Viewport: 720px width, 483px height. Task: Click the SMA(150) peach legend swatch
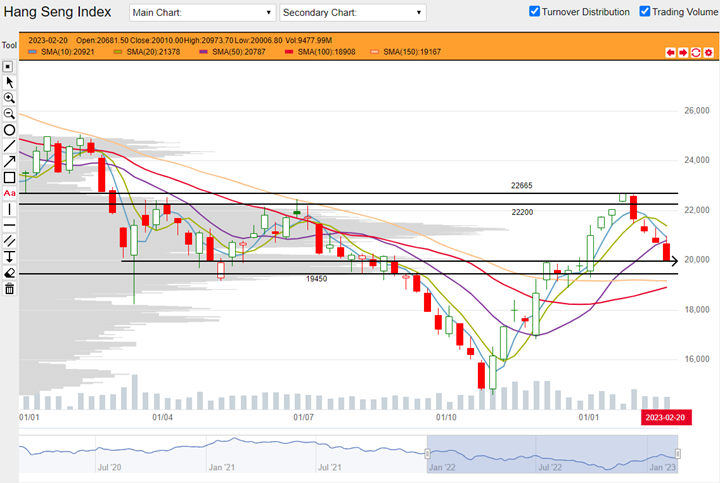click(x=375, y=52)
